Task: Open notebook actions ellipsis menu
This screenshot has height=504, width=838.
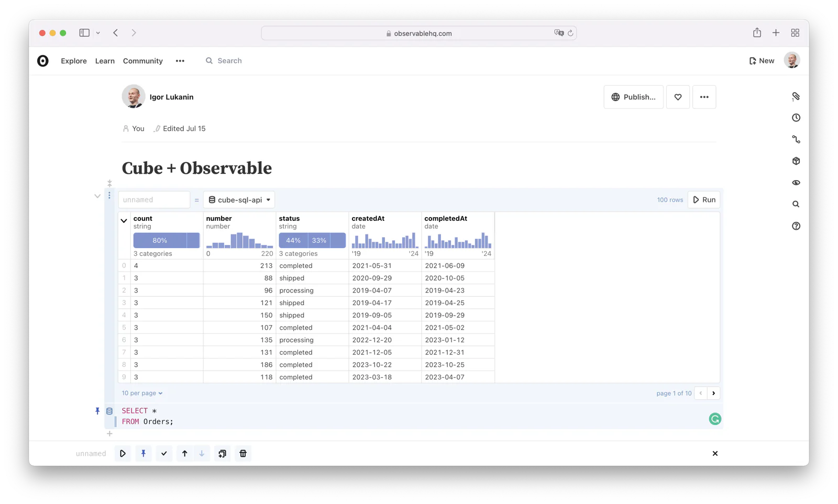Action: click(x=704, y=97)
